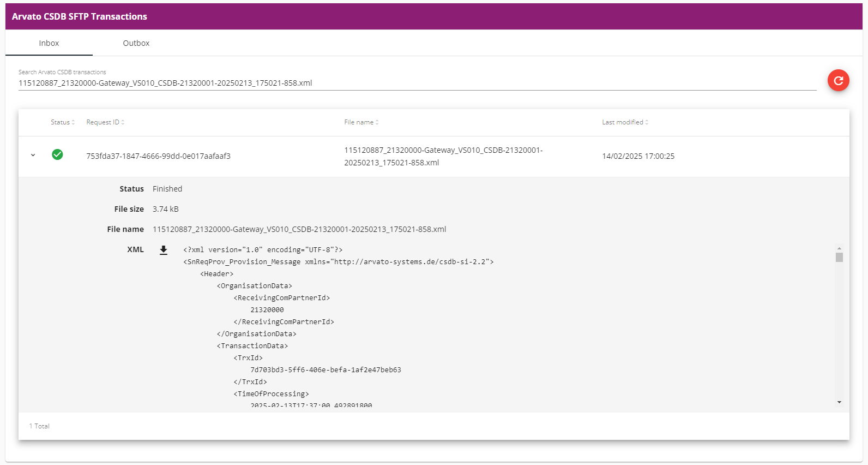Sort by Last modified column
The height and width of the screenshot is (465, 868).
point(625,122)
